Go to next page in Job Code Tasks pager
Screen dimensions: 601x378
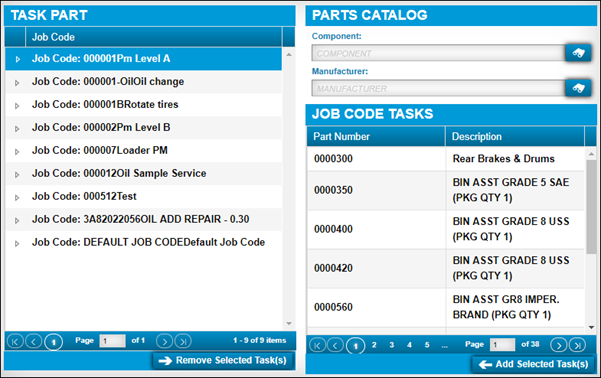click(558, 345)
